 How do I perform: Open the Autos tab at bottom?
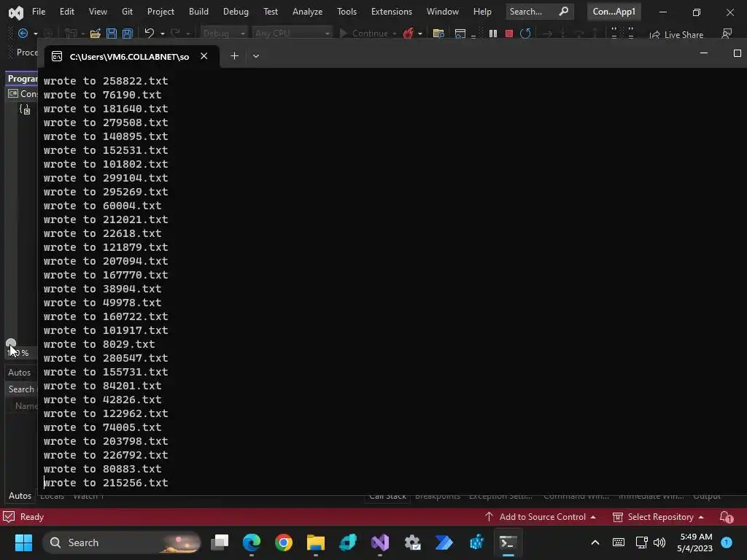click(20, 496)
